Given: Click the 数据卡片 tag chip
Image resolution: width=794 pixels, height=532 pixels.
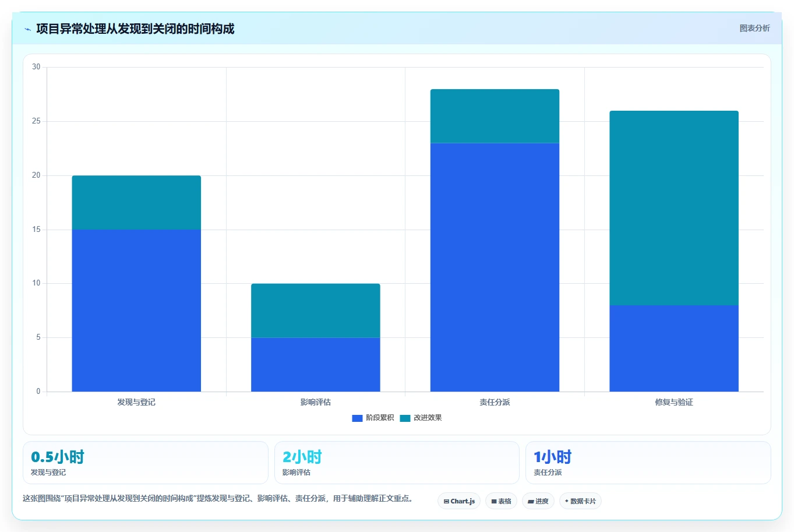Looking at the screenshot, I should (x=580, y=501).
